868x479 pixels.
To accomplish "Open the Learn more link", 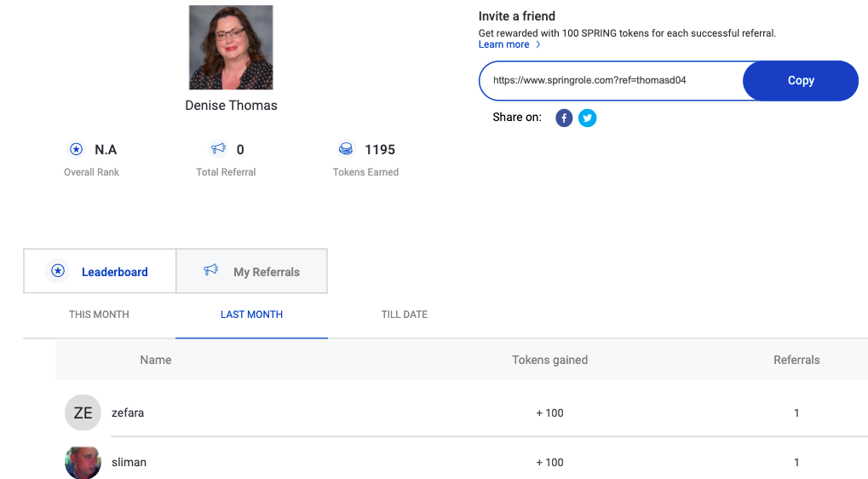I will [x=503, y=44].
